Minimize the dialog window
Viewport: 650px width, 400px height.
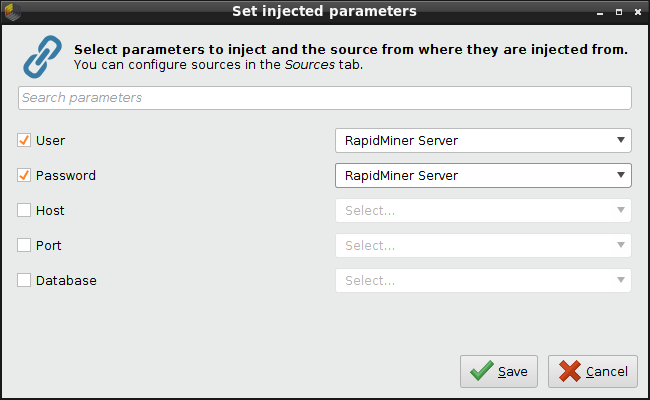599,12
